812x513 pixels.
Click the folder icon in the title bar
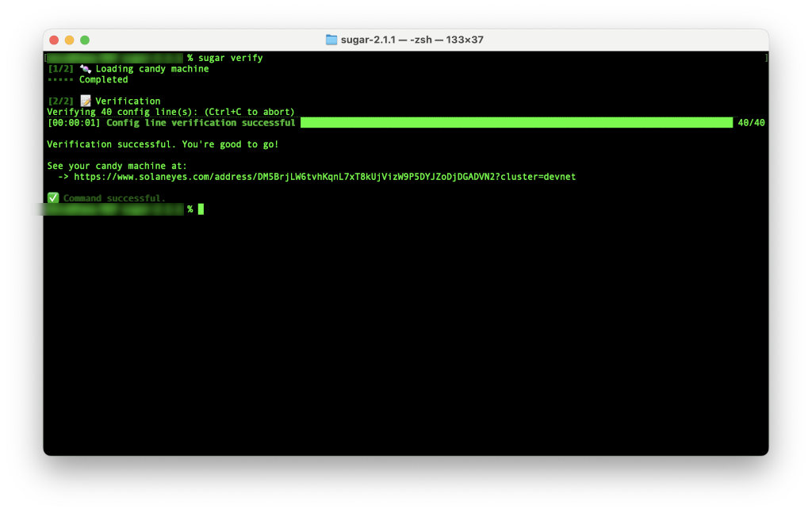click(x=331, y=40)
